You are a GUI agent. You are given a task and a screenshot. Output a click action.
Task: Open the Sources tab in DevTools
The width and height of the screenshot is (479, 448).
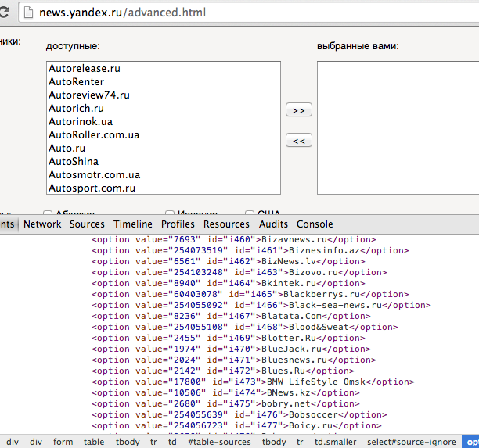(x=87, y=224)
